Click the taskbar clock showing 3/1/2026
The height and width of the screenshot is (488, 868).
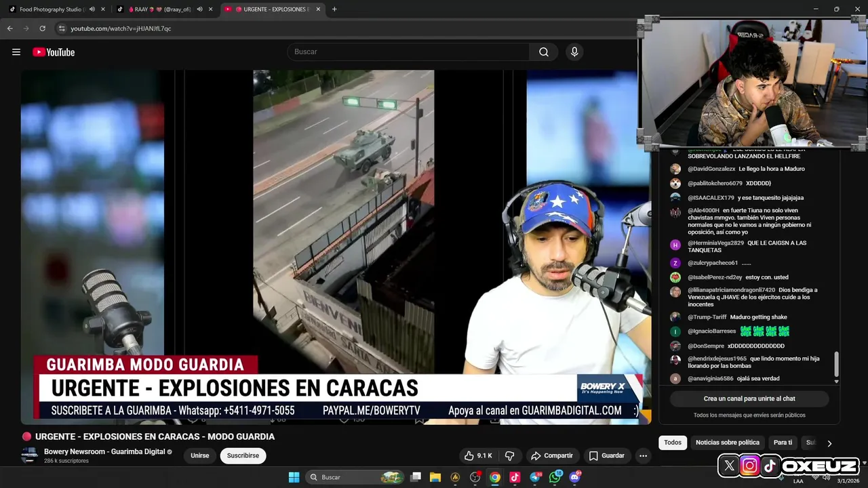point(847,481)
